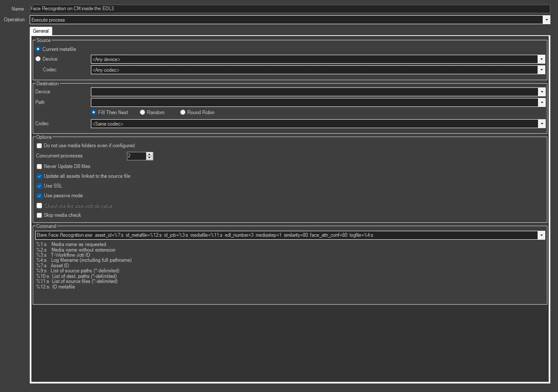Viewport: 558px width, 392px height.
Task: Click the Concurrent processes number field
Action: pos(136,156)
